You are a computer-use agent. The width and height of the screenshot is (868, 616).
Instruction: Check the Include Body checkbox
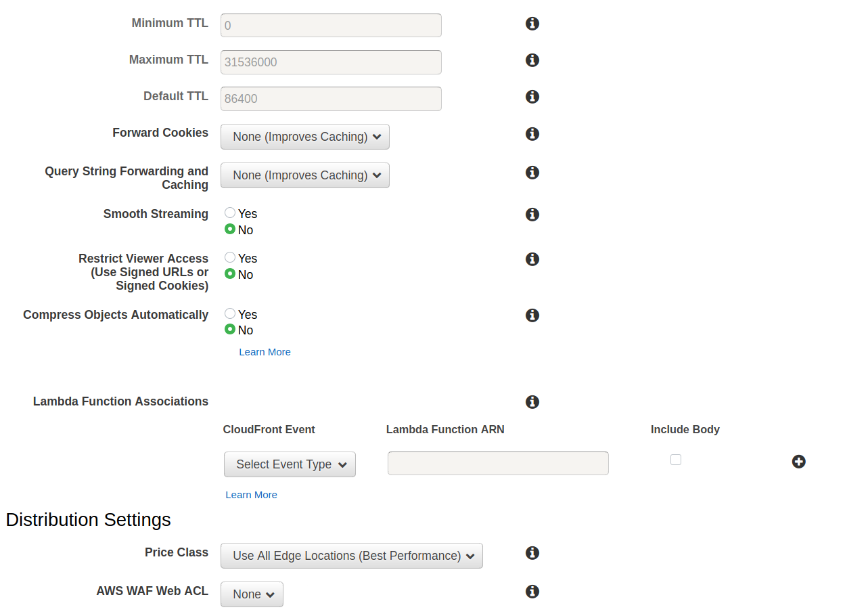pos(676,460)
